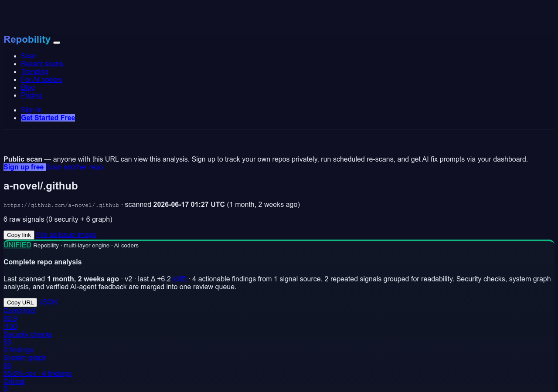Screen dimensions: 558x392
Task: Open the Trending page
Action: (34, 71)
